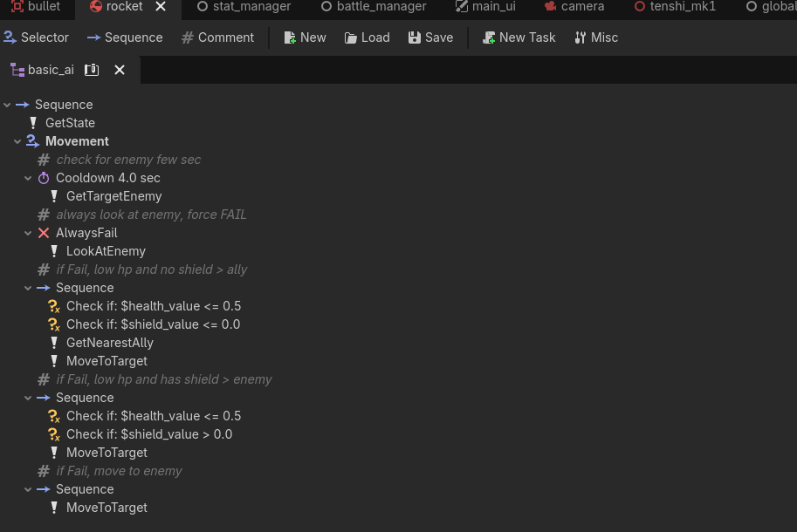Open the Misc toolbar menu icon
797x532 pixels.
point(596,38)
